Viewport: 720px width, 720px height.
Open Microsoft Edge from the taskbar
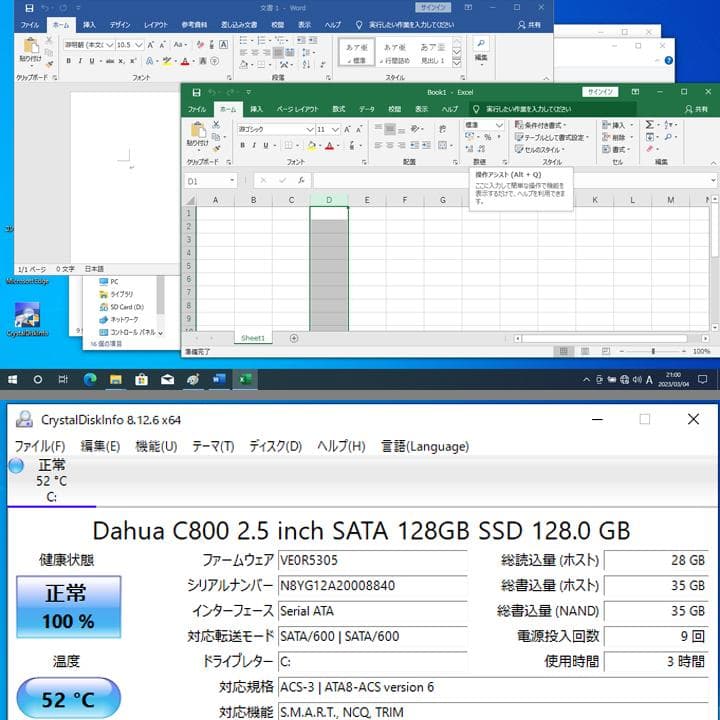click(90, 379)
